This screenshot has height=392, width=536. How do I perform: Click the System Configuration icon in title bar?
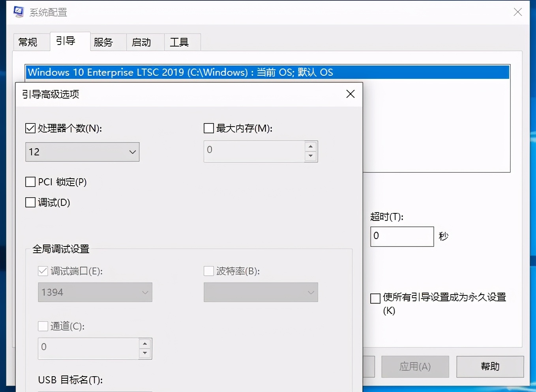click(x=18, y=12)
